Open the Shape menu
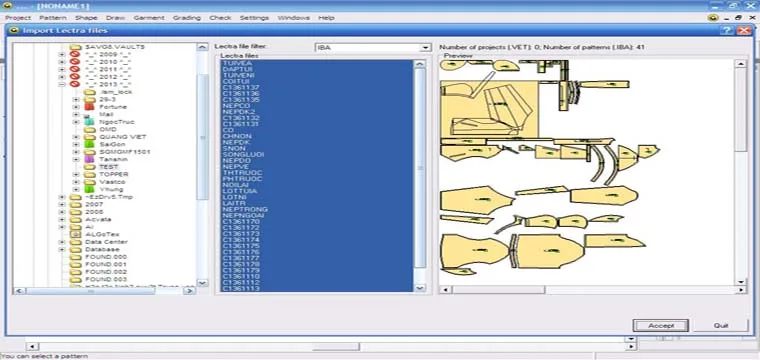The height and width of the screenshot is (360, 760). point(86,17)
